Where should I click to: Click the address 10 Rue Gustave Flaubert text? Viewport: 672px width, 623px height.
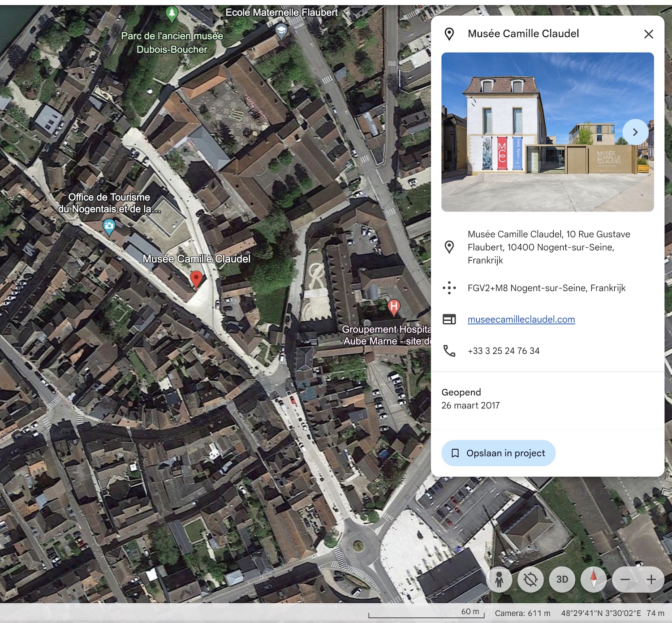[549, 247]
